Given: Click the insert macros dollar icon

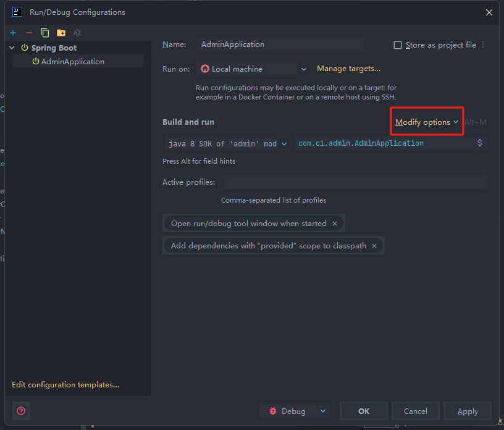Looking at the screenshot, I should (480, 143).
